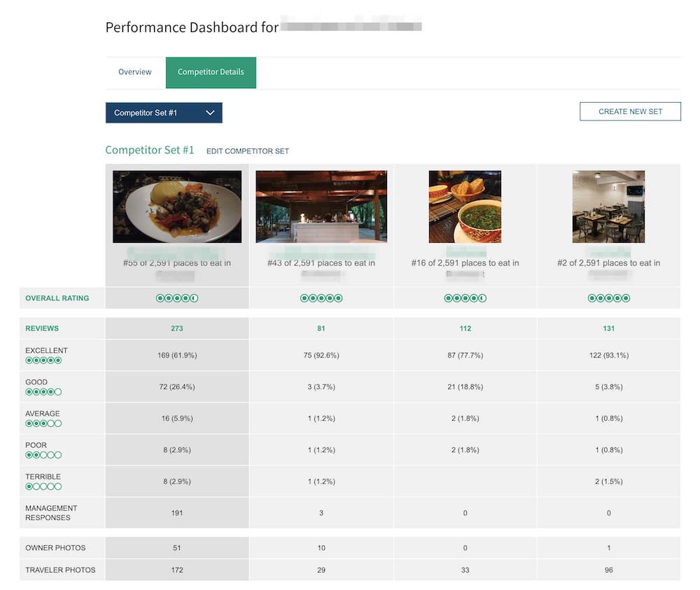This screenshot has height=590, width=700.
Task: Click EDIT COMPETITOR SET link
Action: [x=247, y=151]
